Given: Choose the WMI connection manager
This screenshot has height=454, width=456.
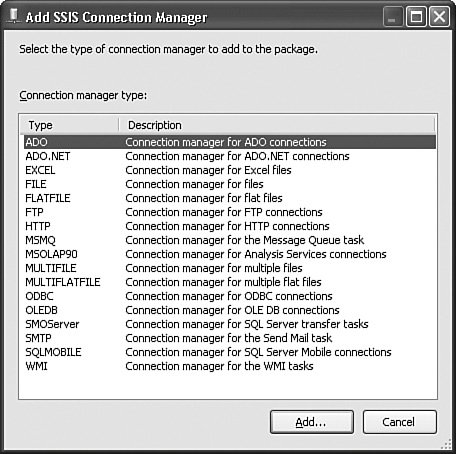Looking at the screenshot, I should (x=230, y=366).
